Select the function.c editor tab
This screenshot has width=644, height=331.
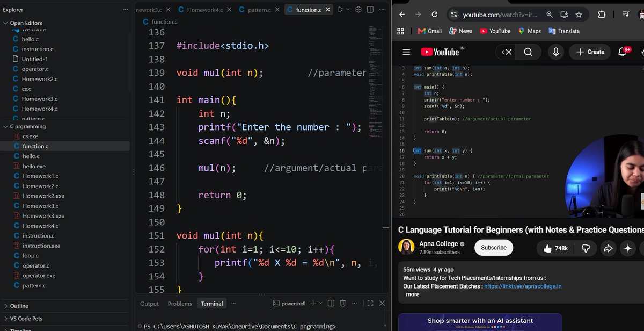tap(308, 10)
